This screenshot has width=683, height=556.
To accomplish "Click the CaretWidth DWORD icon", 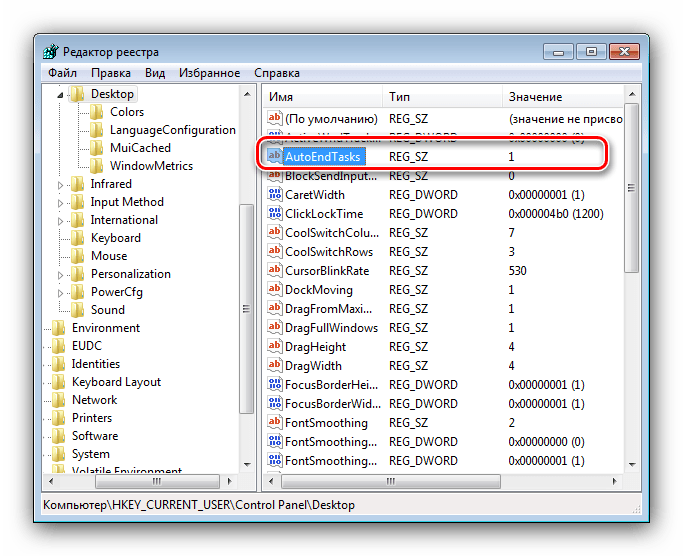I will click(x=274, y=194).
